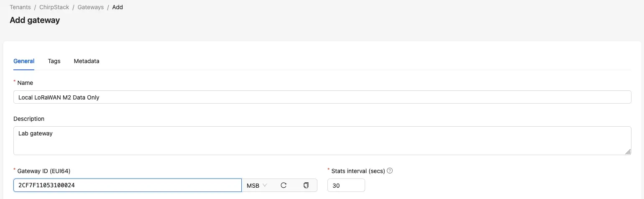Open the MSB byte-order dropdown
The width and height of the screenshot is (644, 199).
(x=257, y=185)
